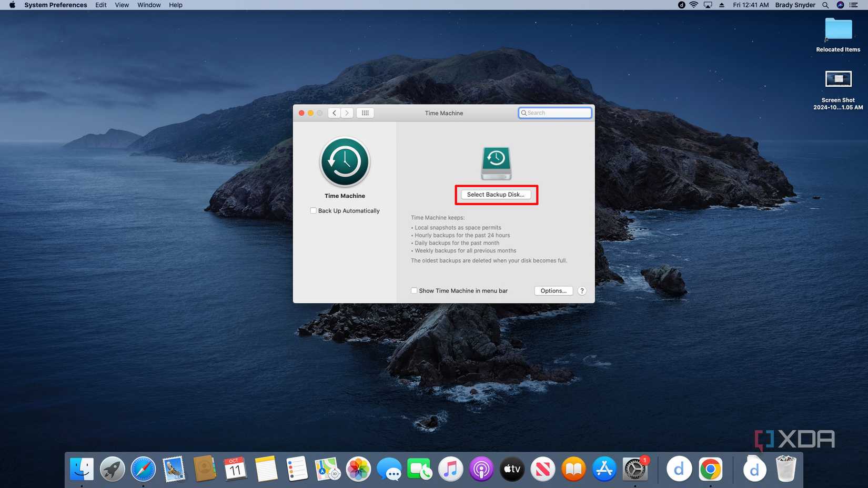Click the backup disk drive icon
Viewport: 868px width, 488px height.
point(496,164)
